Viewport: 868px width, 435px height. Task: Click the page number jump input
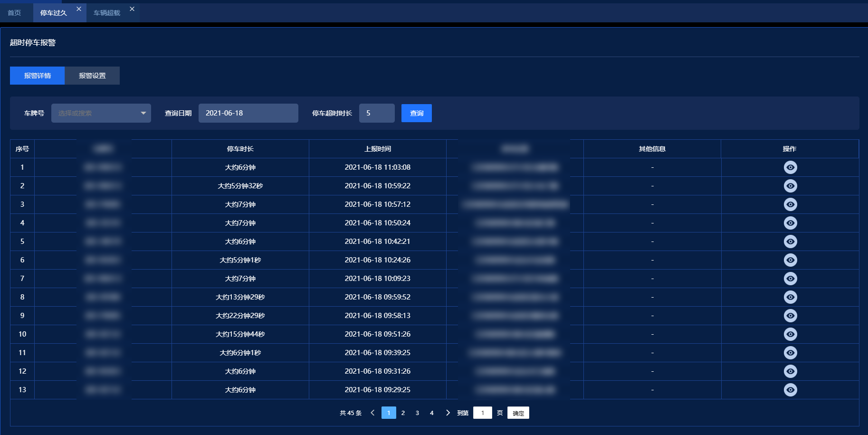pos(482,413)
